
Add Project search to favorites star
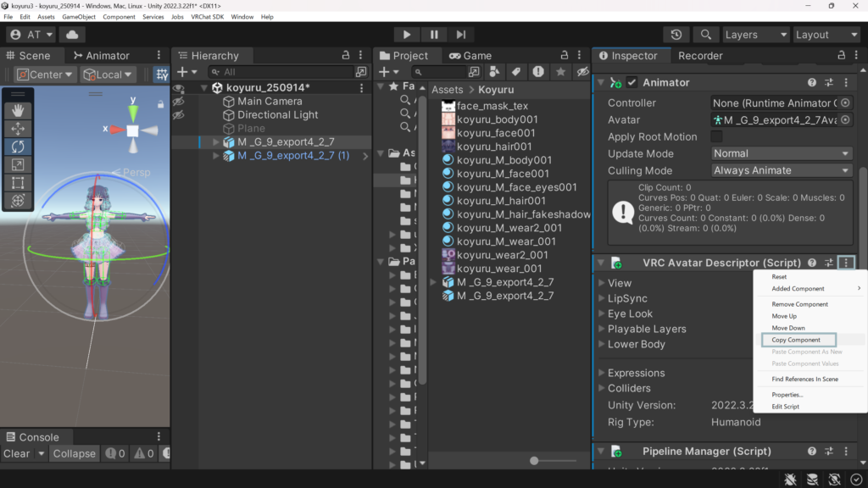click(x=560, y=72)
